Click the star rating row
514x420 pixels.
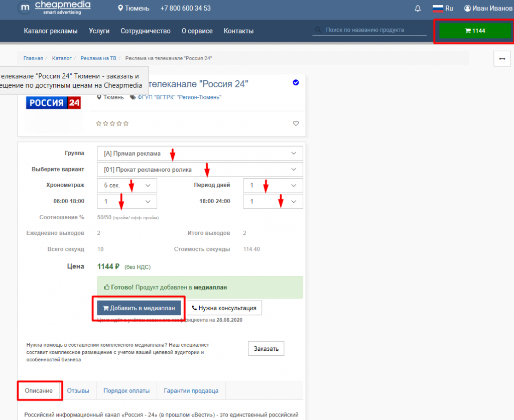pyautogui.click(x=112, y=123)
